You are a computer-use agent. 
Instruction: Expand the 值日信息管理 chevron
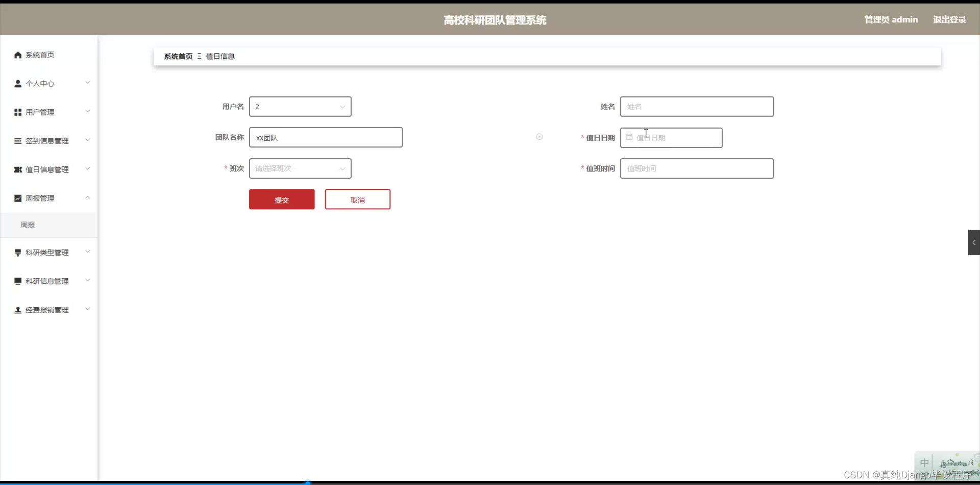tap(88, 168)
